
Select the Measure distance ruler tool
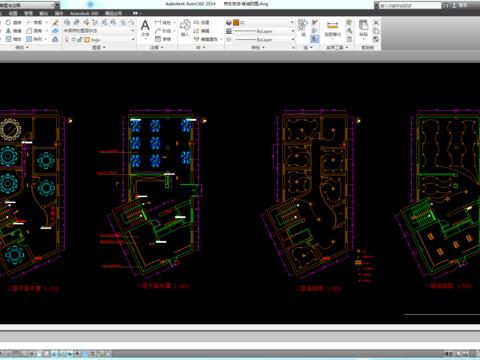tap(332, 25)
